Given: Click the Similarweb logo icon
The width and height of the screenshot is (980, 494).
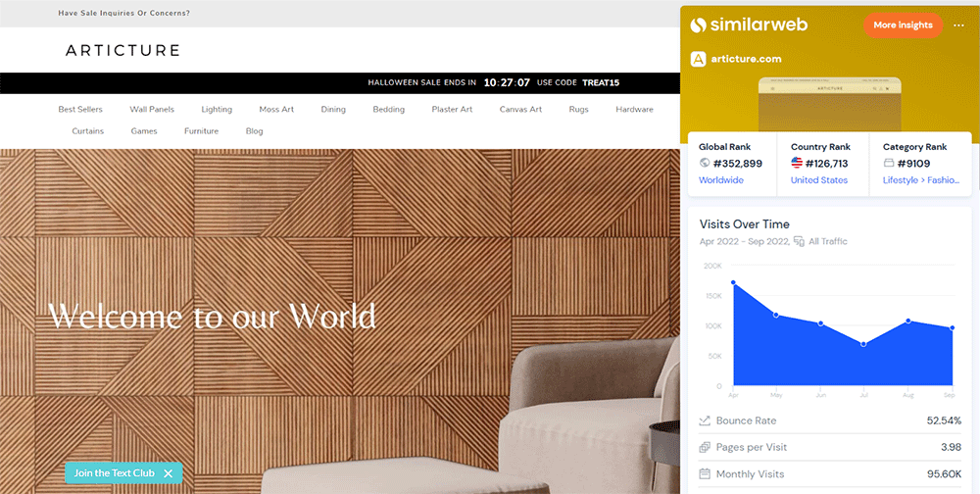Looking at the screenshot, I should [699, 25].
